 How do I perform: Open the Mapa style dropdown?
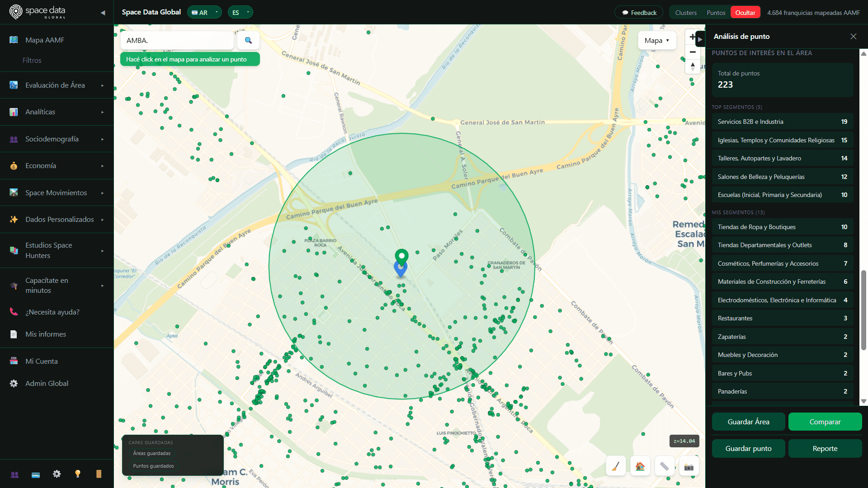pyautogui.click(x=657, y=40)
